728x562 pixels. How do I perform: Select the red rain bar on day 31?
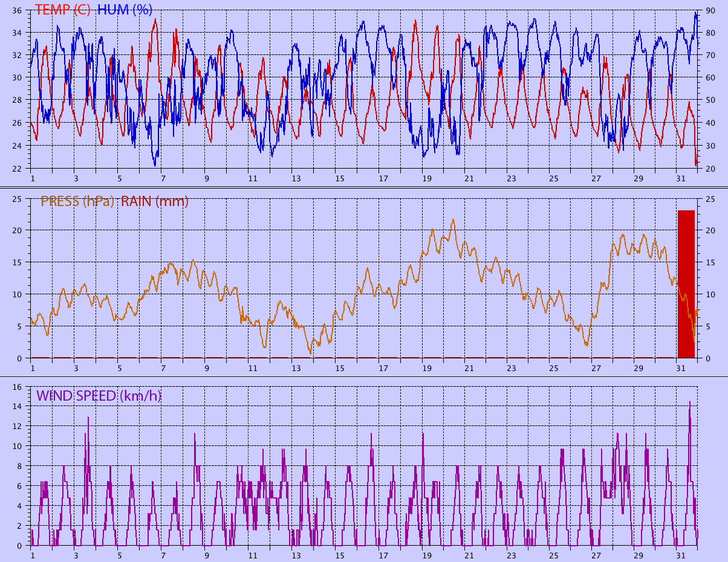coord(686,284)
